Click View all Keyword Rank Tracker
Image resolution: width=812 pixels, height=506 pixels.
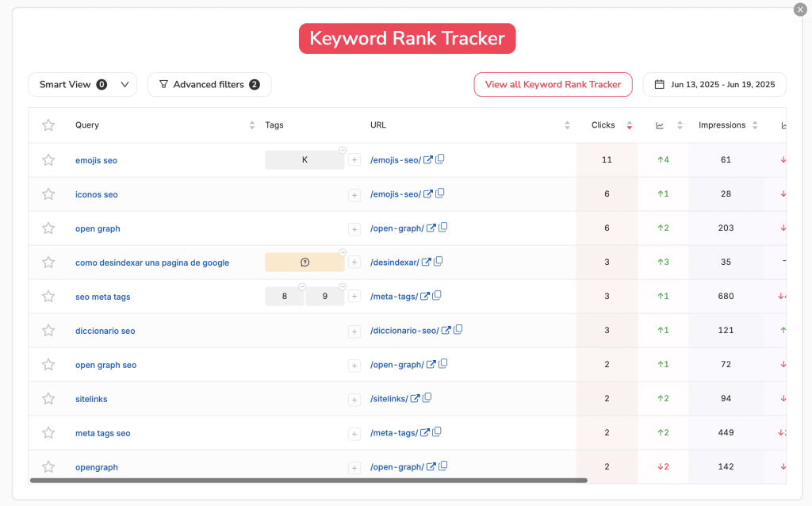click(x=553, y=84)
